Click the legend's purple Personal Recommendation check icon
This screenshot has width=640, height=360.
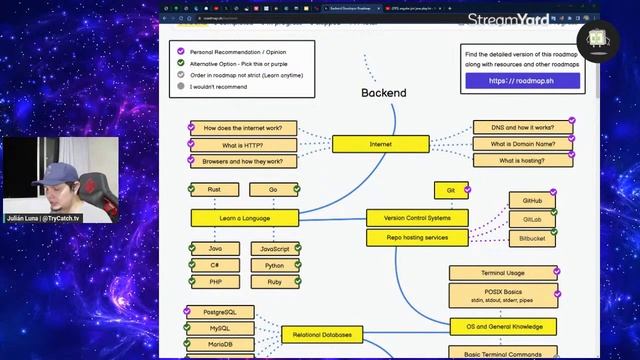181,51
